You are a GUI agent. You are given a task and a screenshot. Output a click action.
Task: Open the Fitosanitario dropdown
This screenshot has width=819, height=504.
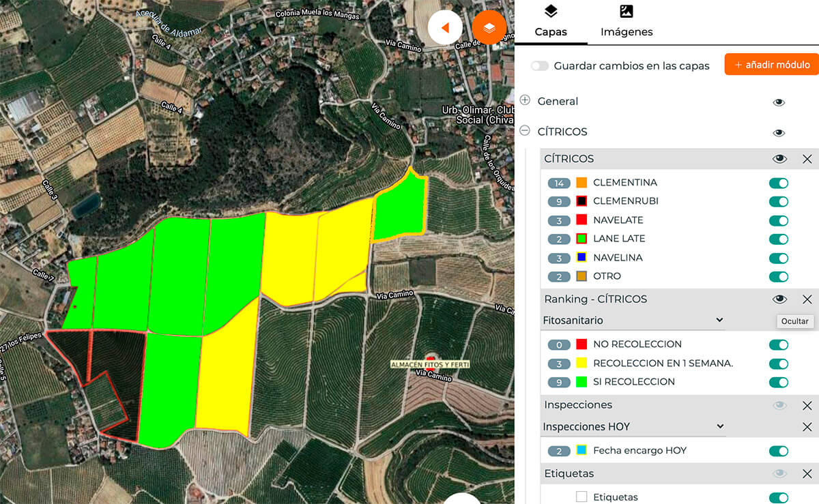pyautogui.click(x=719, y=319)
